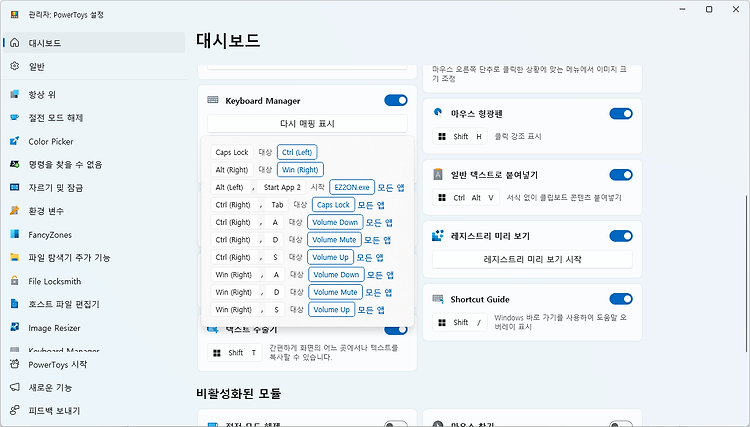750x427 pixels.
Task: Click the Start App 2 key label
Action: [282, 187]
